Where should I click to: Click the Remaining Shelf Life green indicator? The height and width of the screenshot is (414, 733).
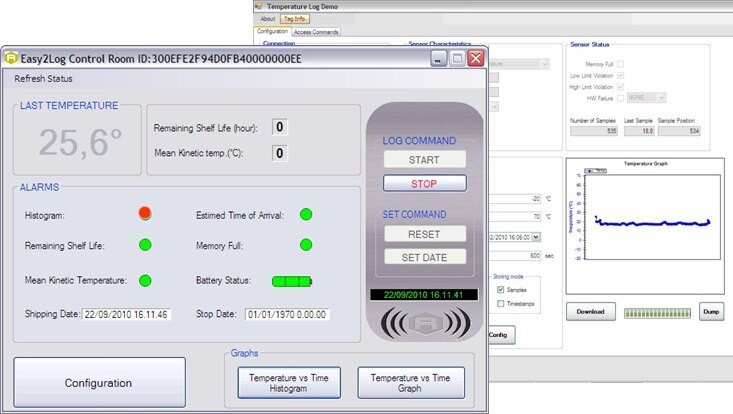pyautogui.click(x=145, y=245)
